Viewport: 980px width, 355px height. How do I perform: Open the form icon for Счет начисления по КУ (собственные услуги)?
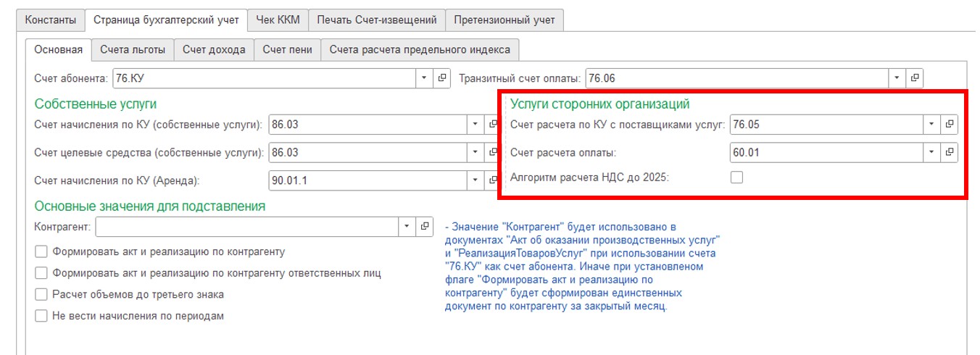tap(494, 125)
